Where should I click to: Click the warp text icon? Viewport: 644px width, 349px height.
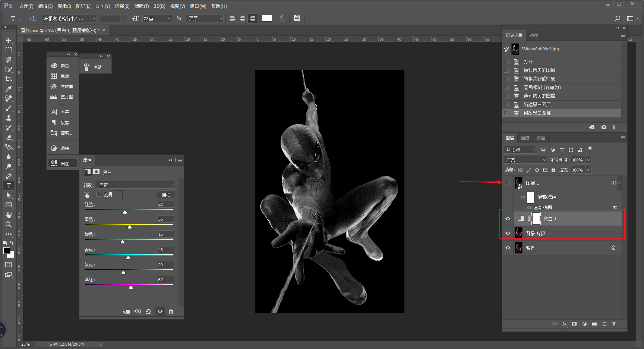(x=282, y=18)
